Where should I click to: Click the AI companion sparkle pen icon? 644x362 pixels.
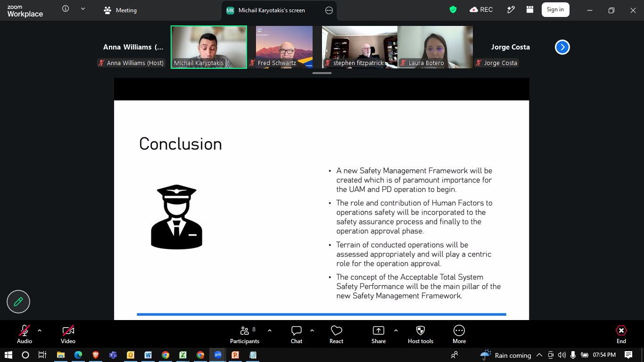tap(511, 9)
